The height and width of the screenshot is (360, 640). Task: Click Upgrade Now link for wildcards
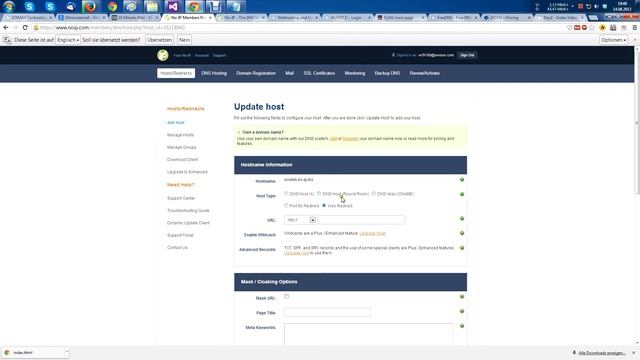[x=373, y=233]
